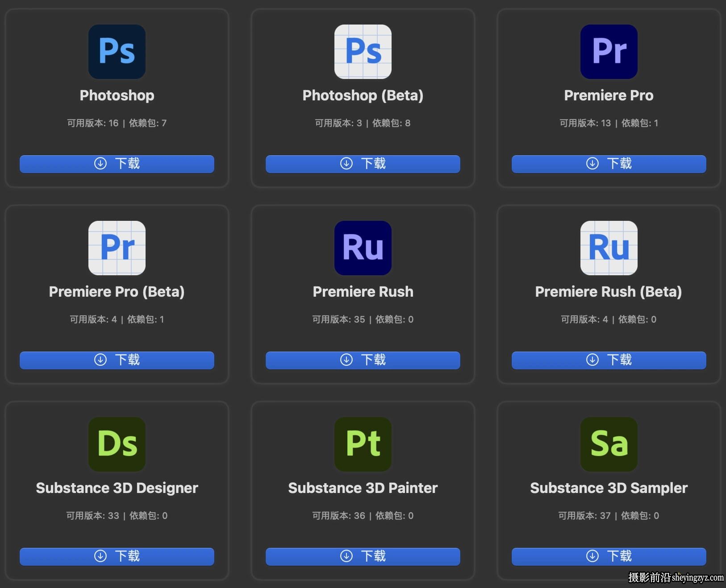Click the Substance 3D Designer icon
Screen dimensions: 726x588
point(117,444)
